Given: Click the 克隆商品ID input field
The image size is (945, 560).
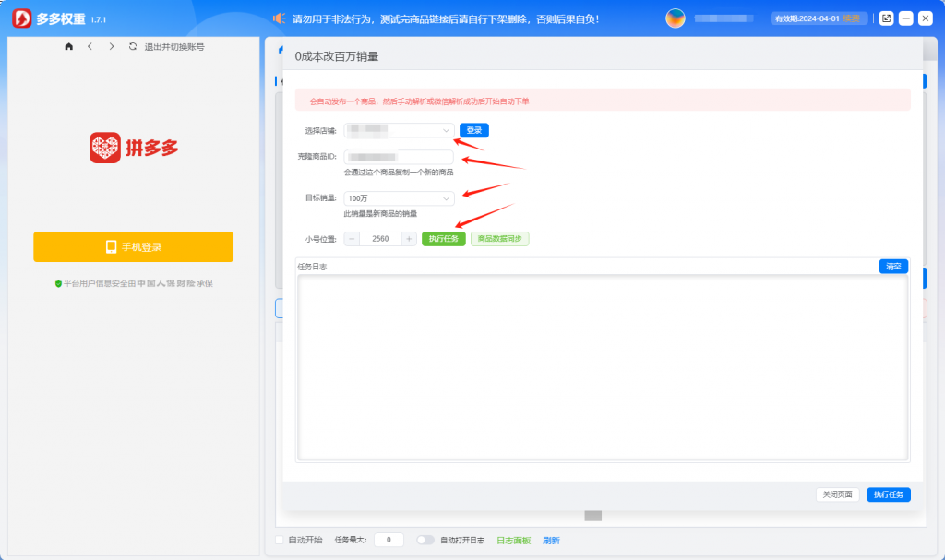Looking at the screenshot, I should 399,157.
